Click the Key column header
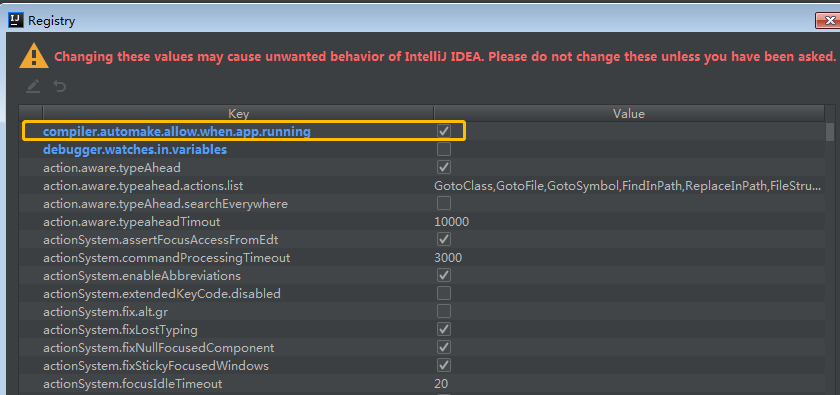Image resolution: width=840 pixels, height=395 pixels. pos(238,114)
